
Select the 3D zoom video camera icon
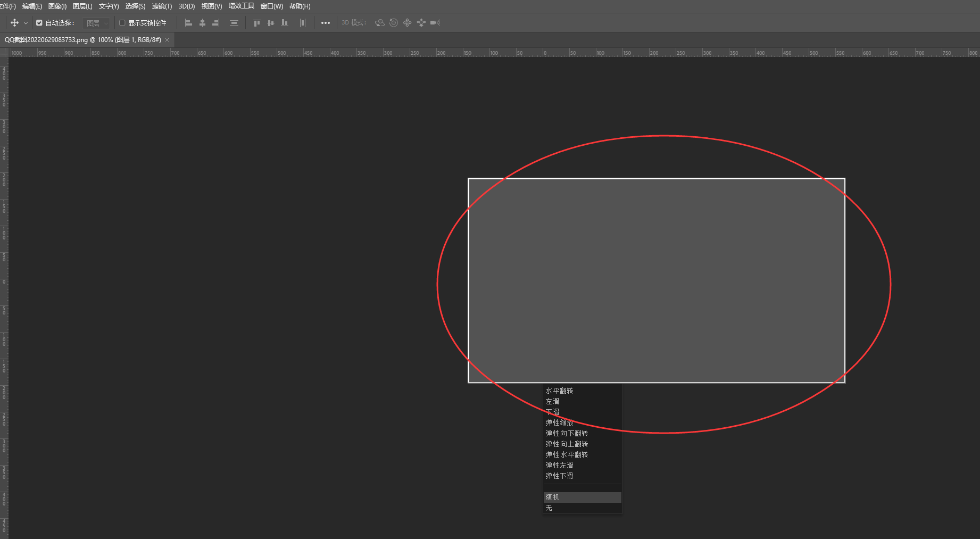435,23
